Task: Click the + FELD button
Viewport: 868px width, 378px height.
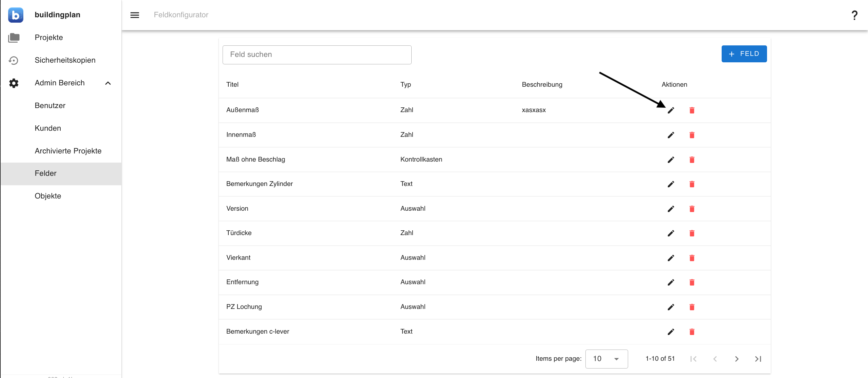Action: [744, 54]
